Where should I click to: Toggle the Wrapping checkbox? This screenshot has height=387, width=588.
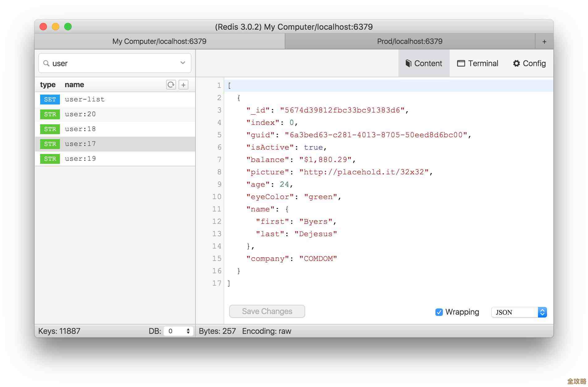[x=439, y=312]
